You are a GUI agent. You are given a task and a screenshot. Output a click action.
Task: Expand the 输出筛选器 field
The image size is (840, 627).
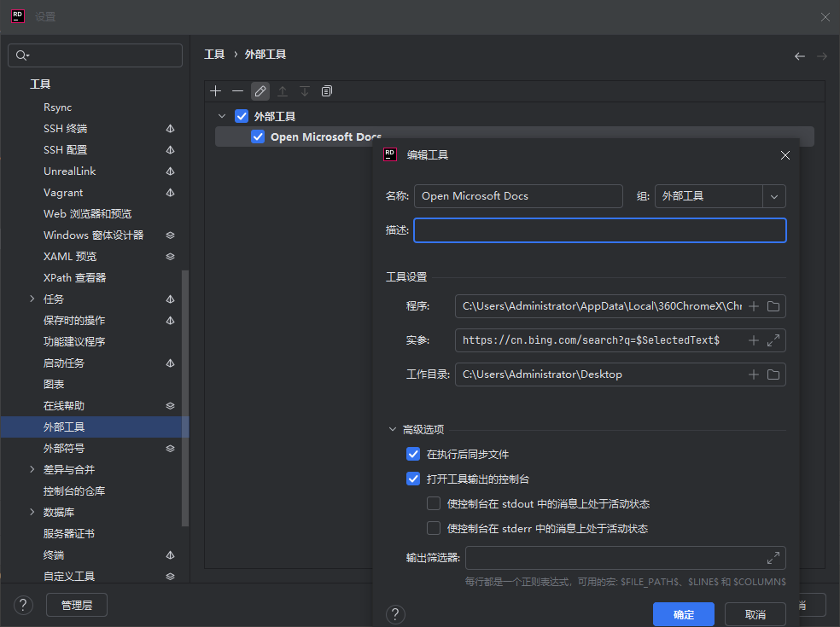pos(773,558)
